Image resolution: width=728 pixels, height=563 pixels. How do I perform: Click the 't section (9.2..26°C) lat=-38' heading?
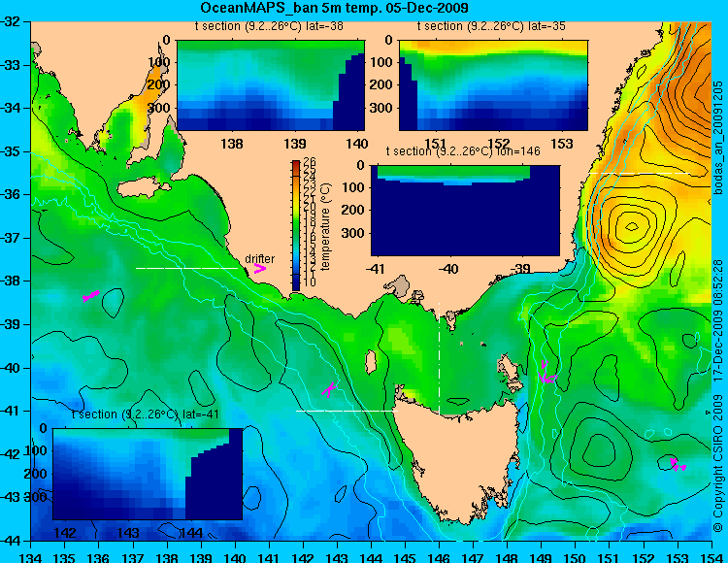269,26
